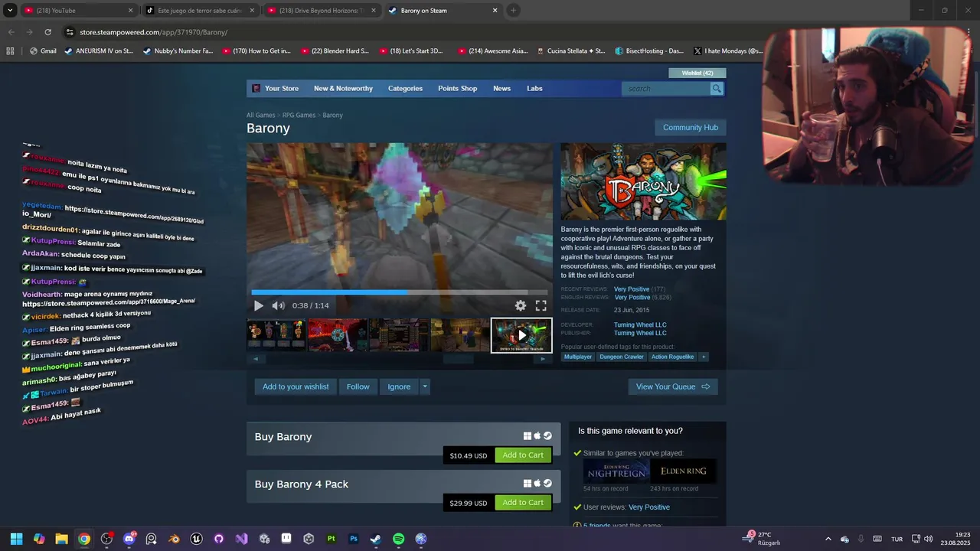Select the Action Roguelike tag
The width and height of the screenshot is (980, 551).
(x=672, y=357)
